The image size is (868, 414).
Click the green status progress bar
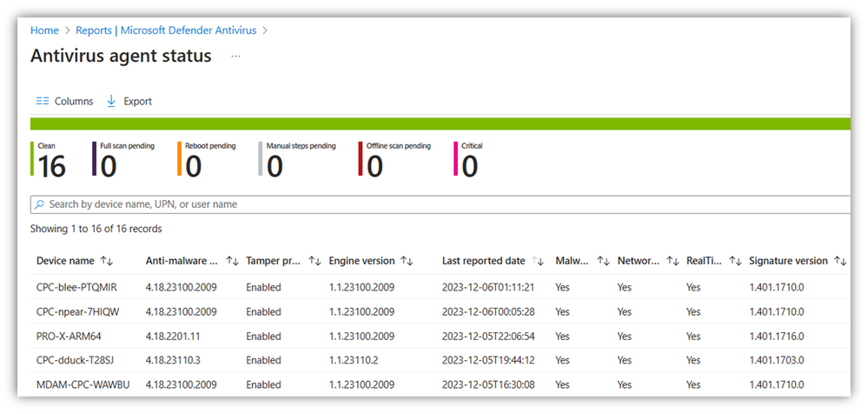coord(441,124)
